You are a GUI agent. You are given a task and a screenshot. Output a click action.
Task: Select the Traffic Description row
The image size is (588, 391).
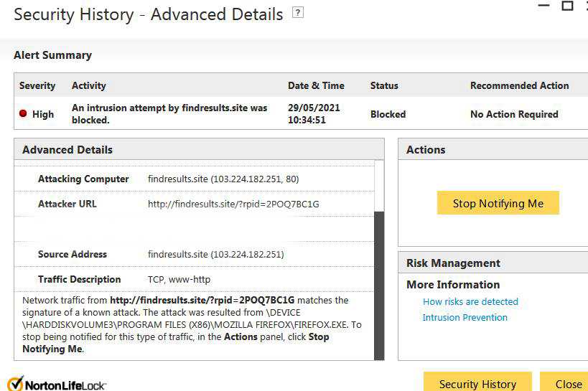pos(194,280)
